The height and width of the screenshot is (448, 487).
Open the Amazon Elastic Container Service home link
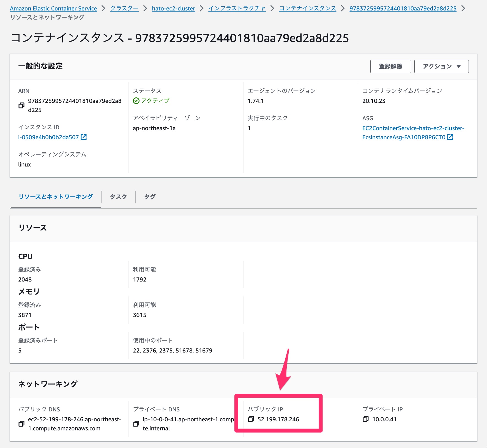(53, 8)
